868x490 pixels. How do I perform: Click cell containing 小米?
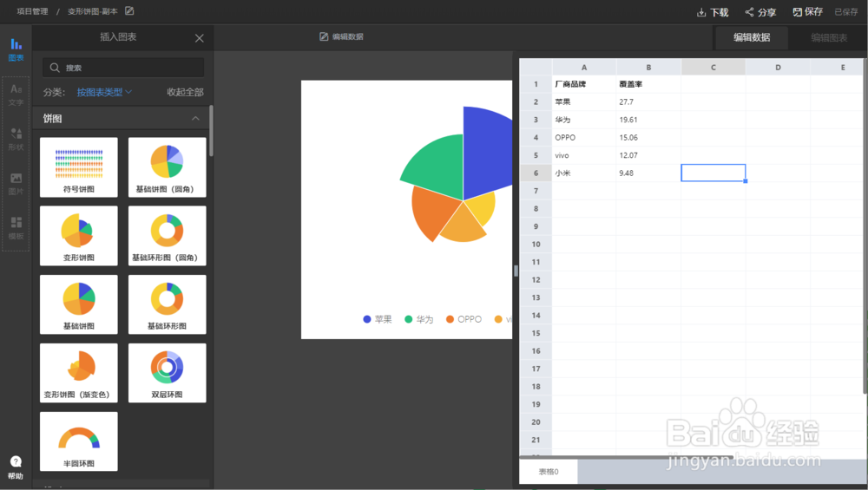584,173
